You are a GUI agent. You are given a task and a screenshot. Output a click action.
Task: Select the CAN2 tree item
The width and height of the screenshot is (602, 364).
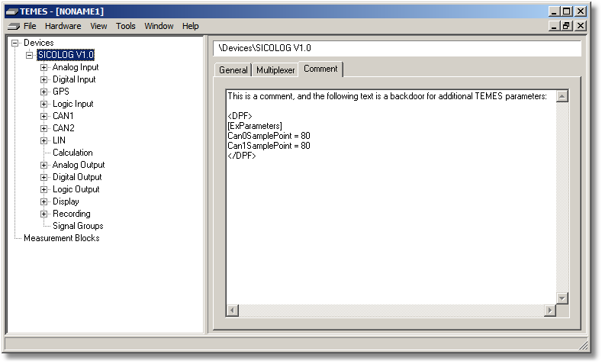[63, 128]
